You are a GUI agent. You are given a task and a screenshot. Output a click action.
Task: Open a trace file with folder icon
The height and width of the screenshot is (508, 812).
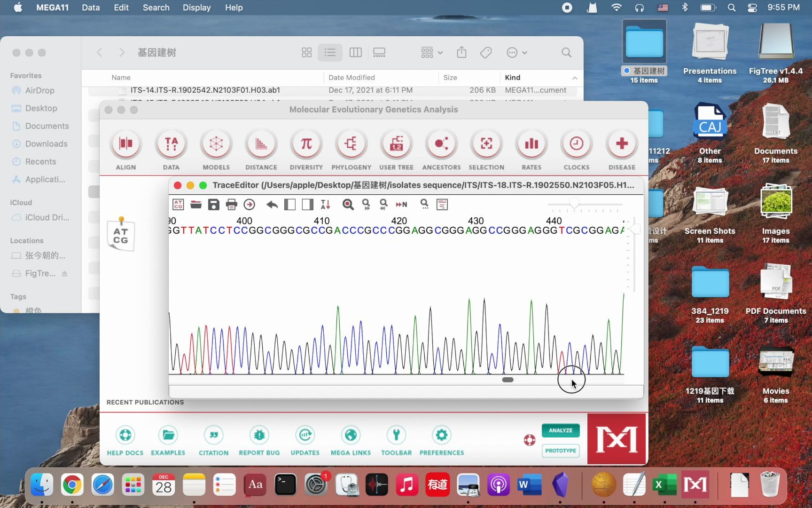(196, 204)
